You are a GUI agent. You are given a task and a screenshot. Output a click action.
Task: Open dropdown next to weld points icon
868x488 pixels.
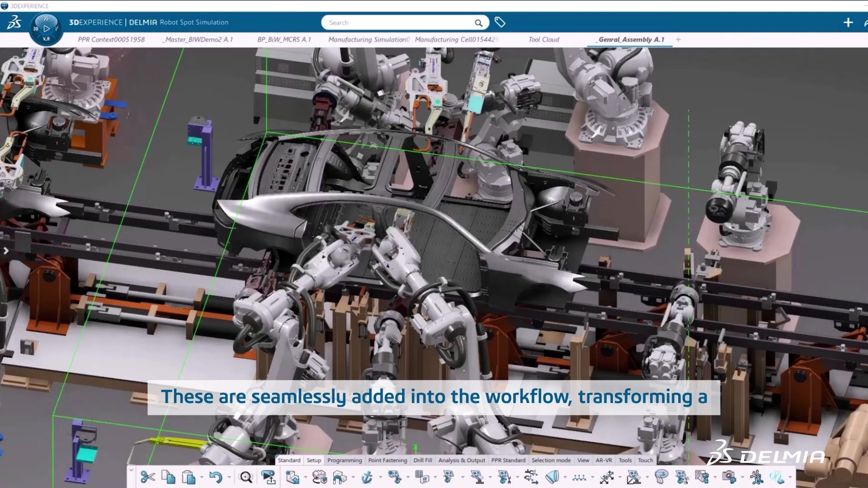(x=592, y=478)
